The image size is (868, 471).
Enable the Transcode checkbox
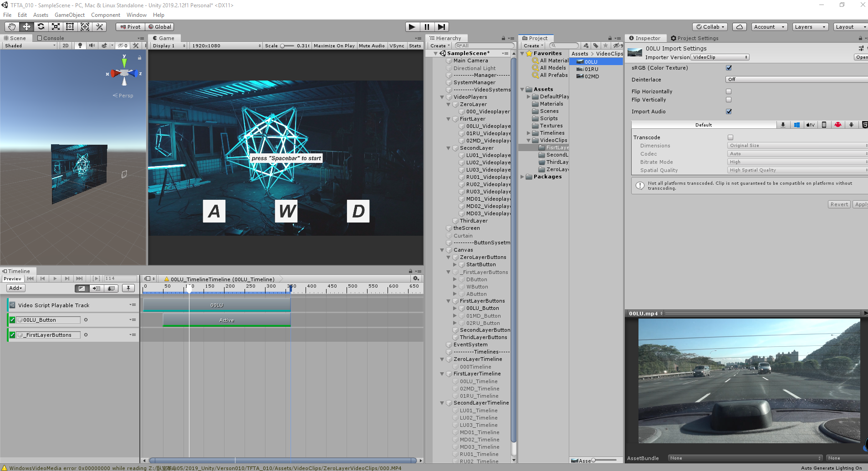730,137
